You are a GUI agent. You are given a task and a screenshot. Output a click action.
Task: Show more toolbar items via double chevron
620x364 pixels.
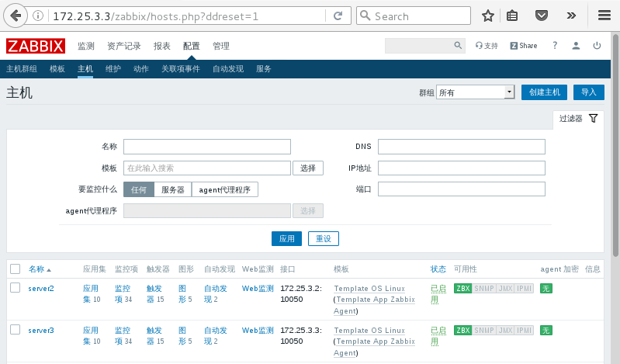[x=571, y=16]
